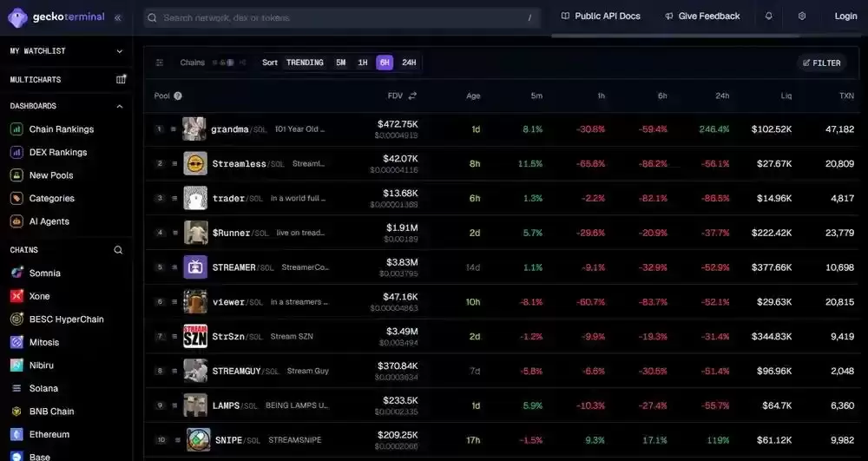Expand the My Watchlist section
Viewport: 868px width, 461px height.
(120, 51)
